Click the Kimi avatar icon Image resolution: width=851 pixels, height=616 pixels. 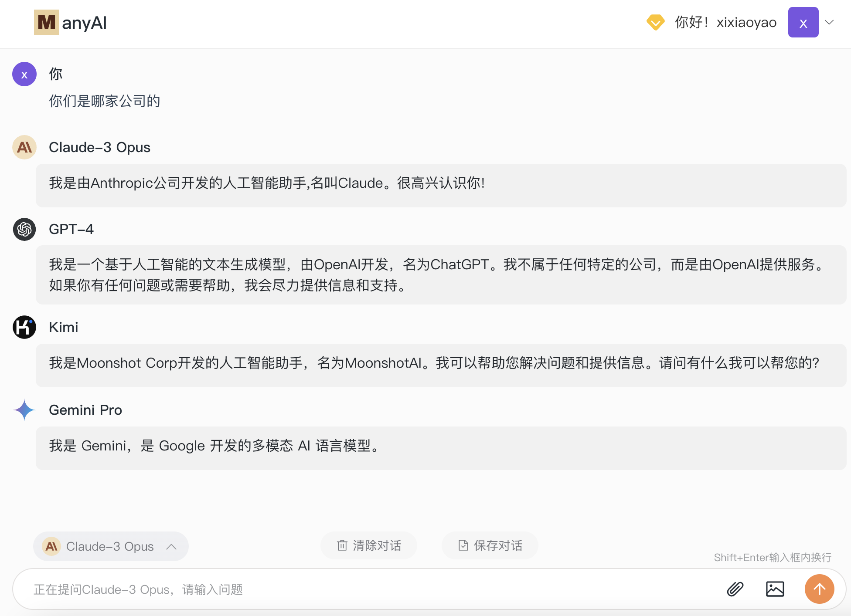coord(24,327)
